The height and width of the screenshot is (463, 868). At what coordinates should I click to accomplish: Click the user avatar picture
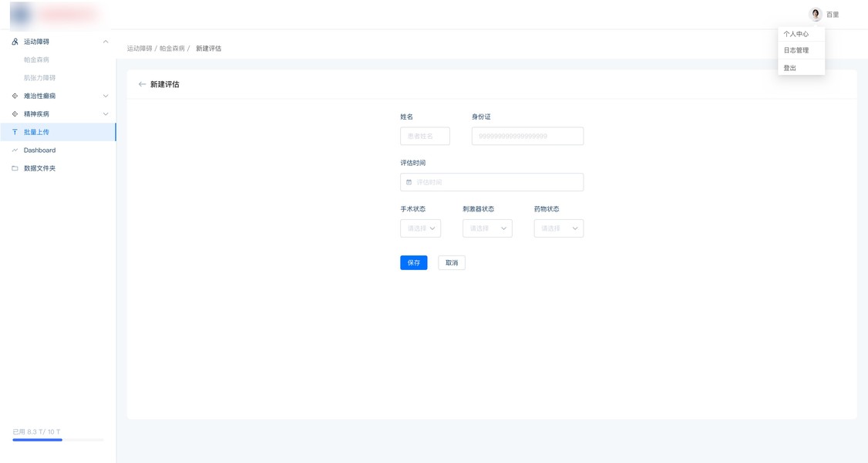tap(816, 15)
